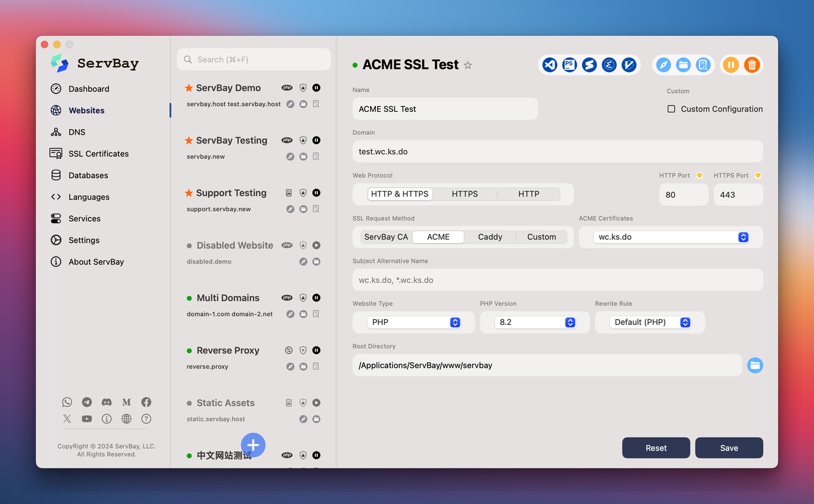Add a new website with plus button
Screen dimensions: 814x504
click(253, 445)
